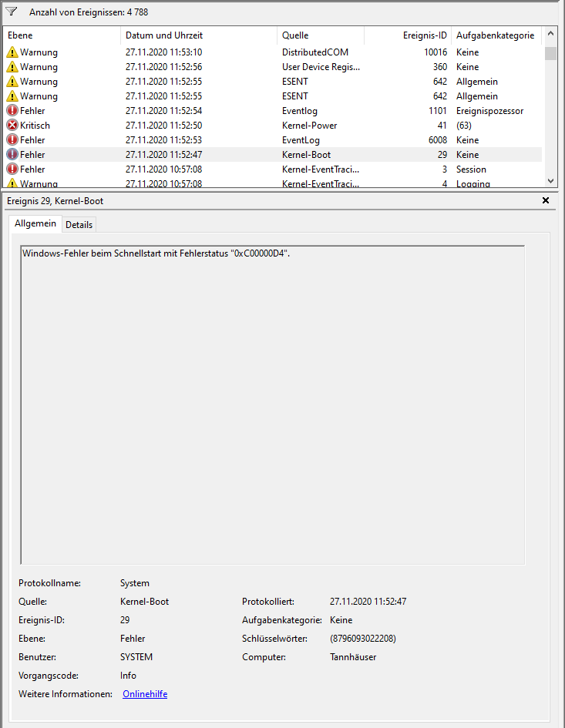
Task: Click the (63) category cell
Action: click(x=464, y=126)
